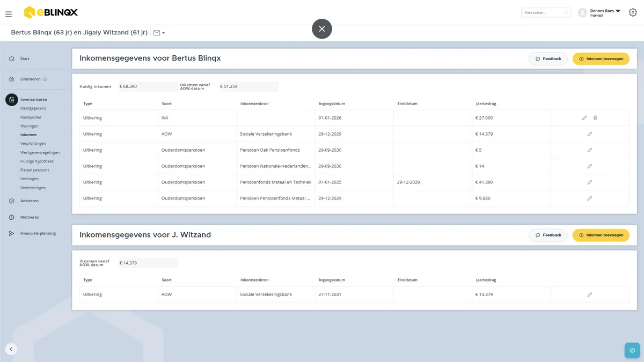This screenshot has height=362, width=644.
Task: Open the hamburger menu icon
Action: (9, 14)
